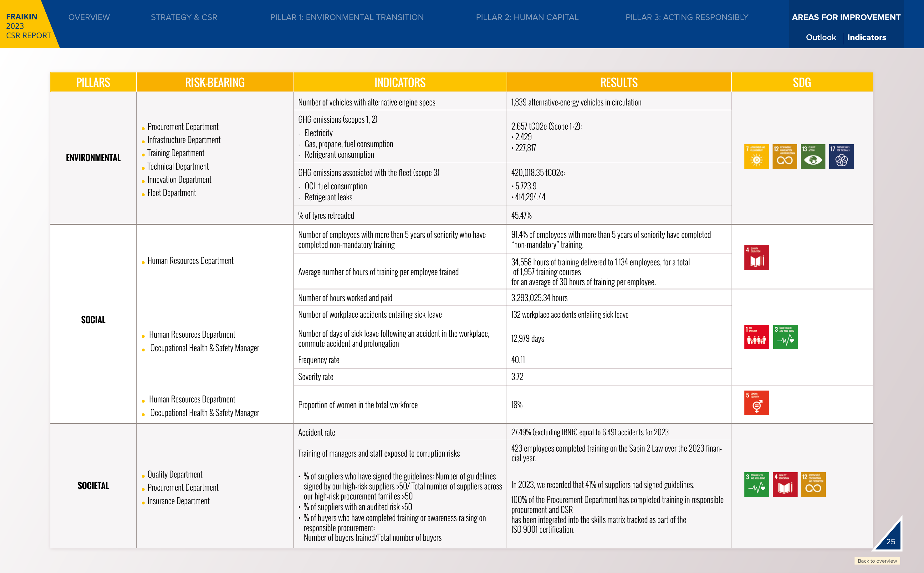Select the Indicators subsection
924x573 pixels.
[x=866, y=38]
